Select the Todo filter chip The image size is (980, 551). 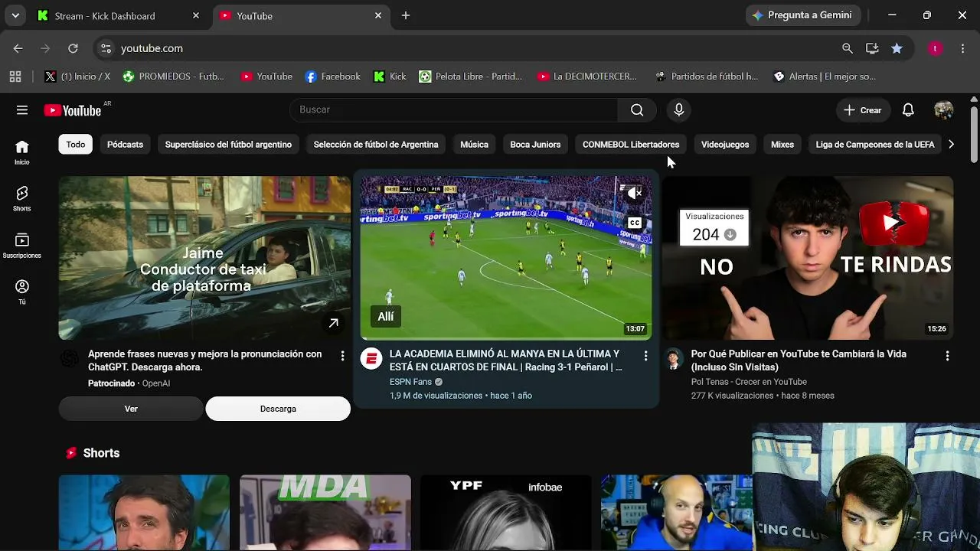[76, 145]
